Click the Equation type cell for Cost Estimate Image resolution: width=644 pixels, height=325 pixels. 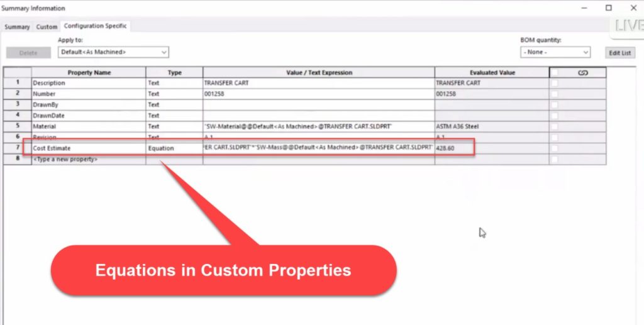pos(174,148)
